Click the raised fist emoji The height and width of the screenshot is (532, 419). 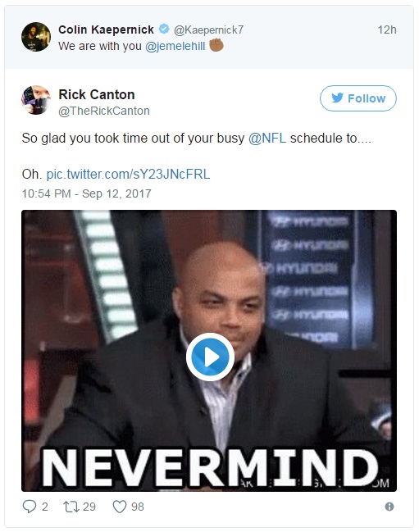216,45
